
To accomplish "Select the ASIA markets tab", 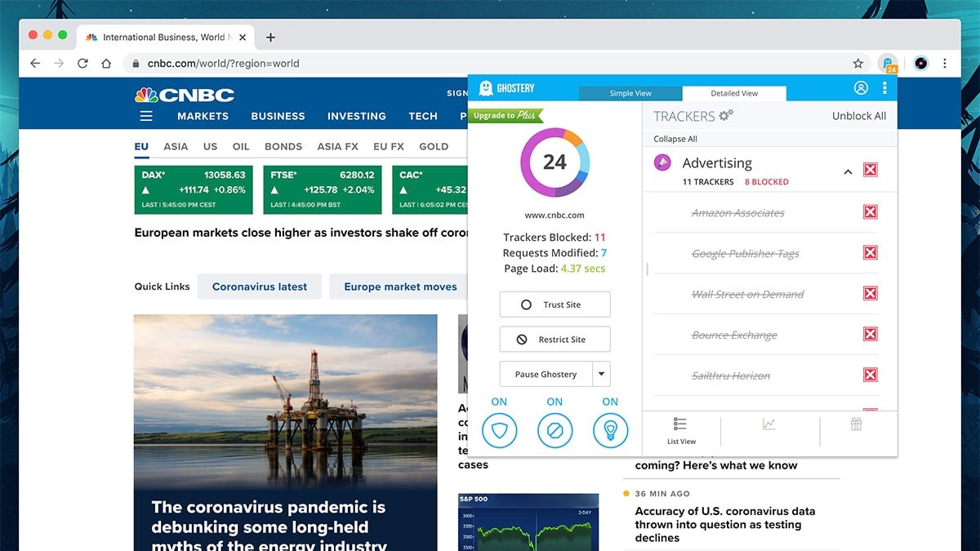I will coord(176,146).
